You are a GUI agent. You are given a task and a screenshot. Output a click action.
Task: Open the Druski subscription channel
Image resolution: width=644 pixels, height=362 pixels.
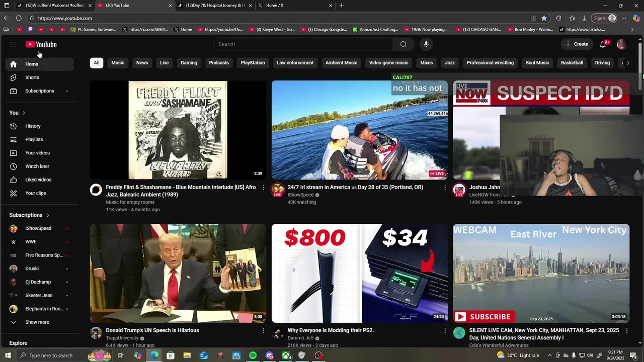coord(40,268)
